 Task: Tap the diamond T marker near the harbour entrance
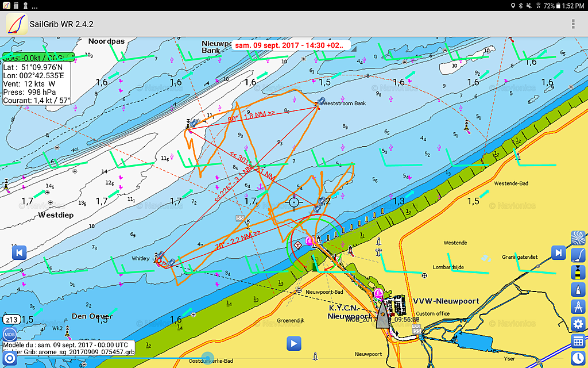(298, 245)
